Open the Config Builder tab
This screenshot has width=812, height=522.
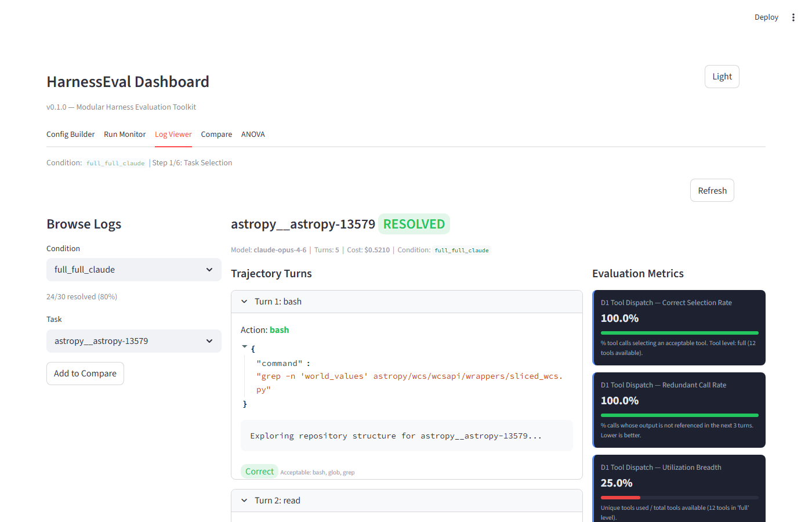point(70,134)
